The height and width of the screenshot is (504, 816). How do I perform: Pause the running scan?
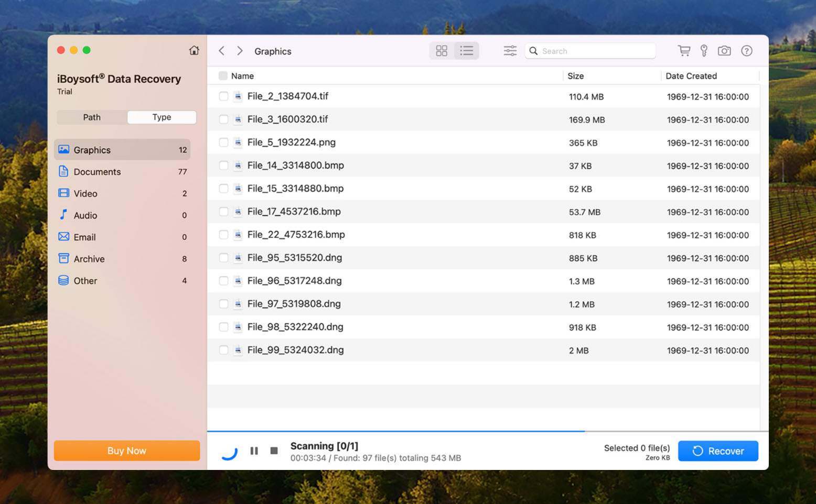[x=254, y=451]
